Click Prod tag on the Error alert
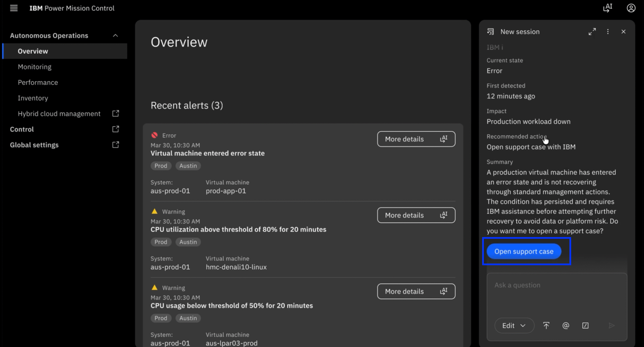This screenshot has height=347, width=644. click(161, 166)
